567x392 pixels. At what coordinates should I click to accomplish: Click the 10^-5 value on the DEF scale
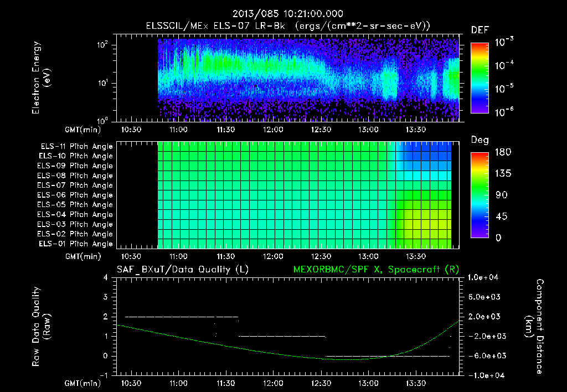click(x=504, y=89)
